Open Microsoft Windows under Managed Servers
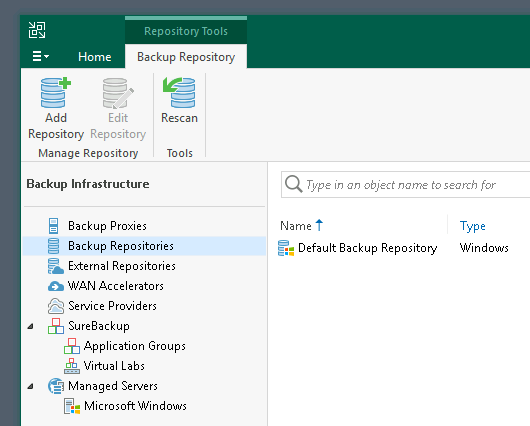The height and width of the screenshot is (426, 530). click(135, 406)
